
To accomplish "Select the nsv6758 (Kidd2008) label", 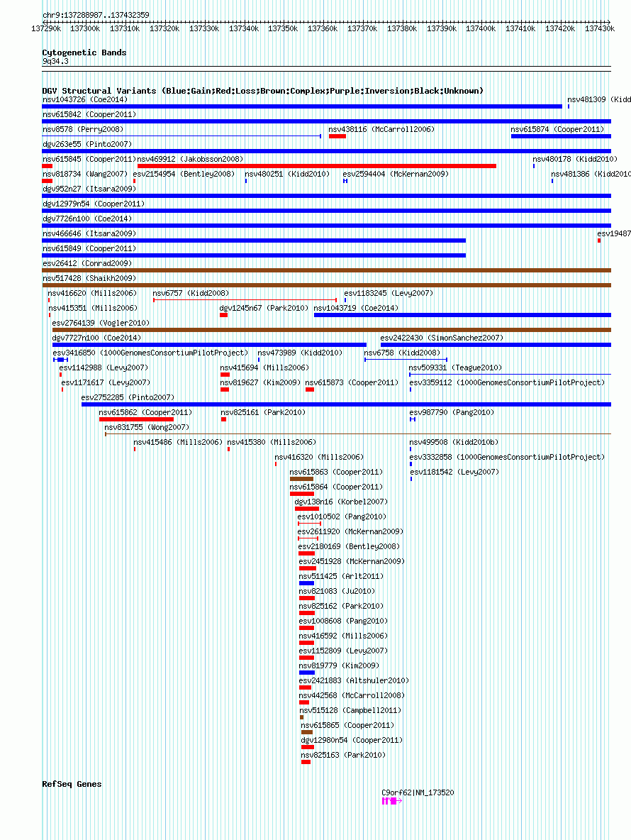I will click(x=402, y=353).
